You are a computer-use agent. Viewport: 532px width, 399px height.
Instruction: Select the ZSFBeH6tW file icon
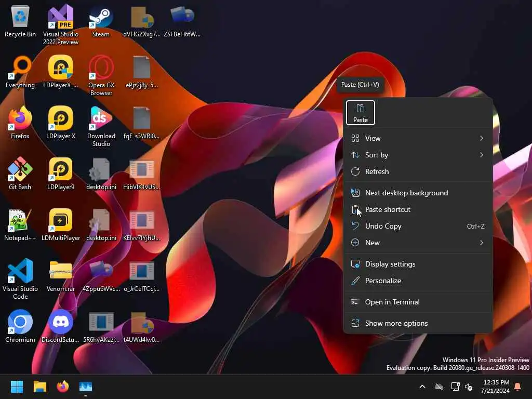(182, 21)
